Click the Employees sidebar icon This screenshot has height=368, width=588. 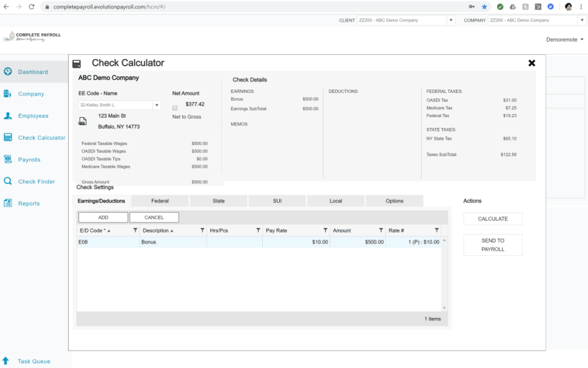pyautogui.click(x=7, y=115)
